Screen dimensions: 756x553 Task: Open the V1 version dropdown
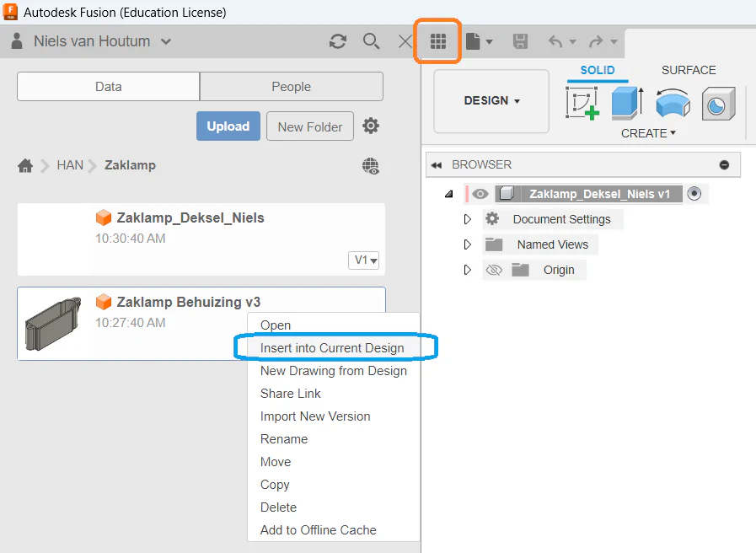click(x=364, y=260)
